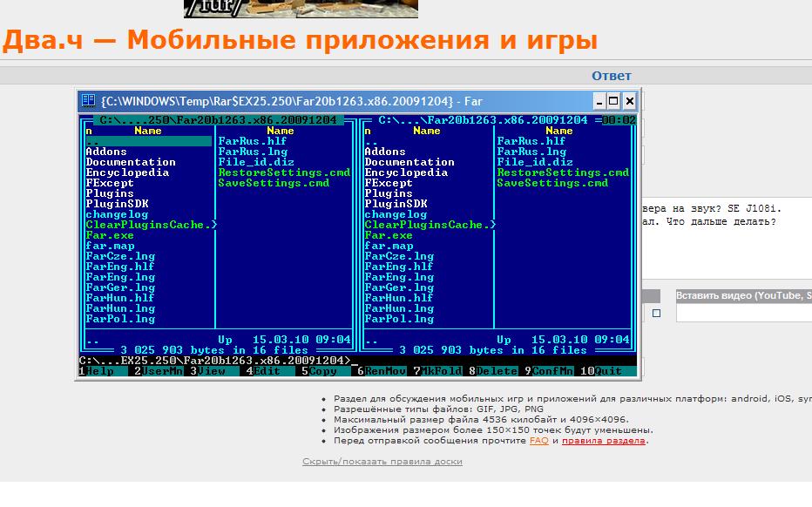Select FarRus.hlf in the left panel
The width and height of the screenshot is (812, 507).
pyautogui.click(x=252, y=141)
